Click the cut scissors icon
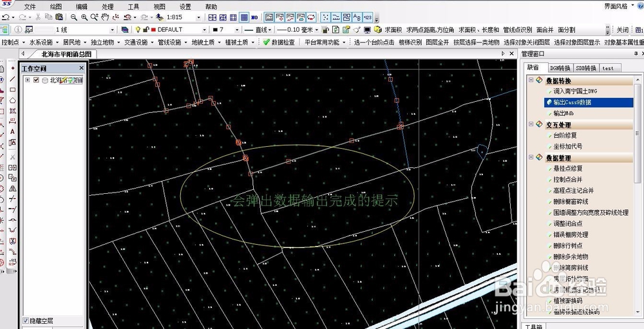Image resolution: width=644 pixels, height=329 pixels. pyautogui.click(x=38, y=17)
